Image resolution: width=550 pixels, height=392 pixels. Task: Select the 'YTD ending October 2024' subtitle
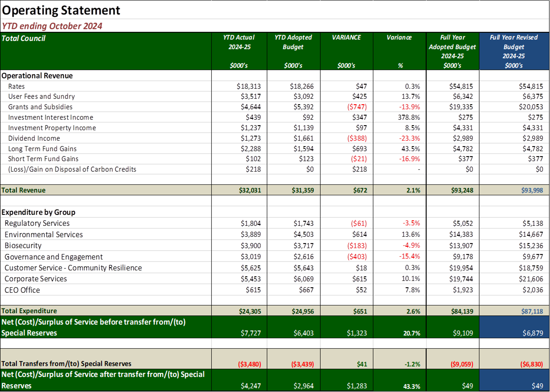point(52,26)
